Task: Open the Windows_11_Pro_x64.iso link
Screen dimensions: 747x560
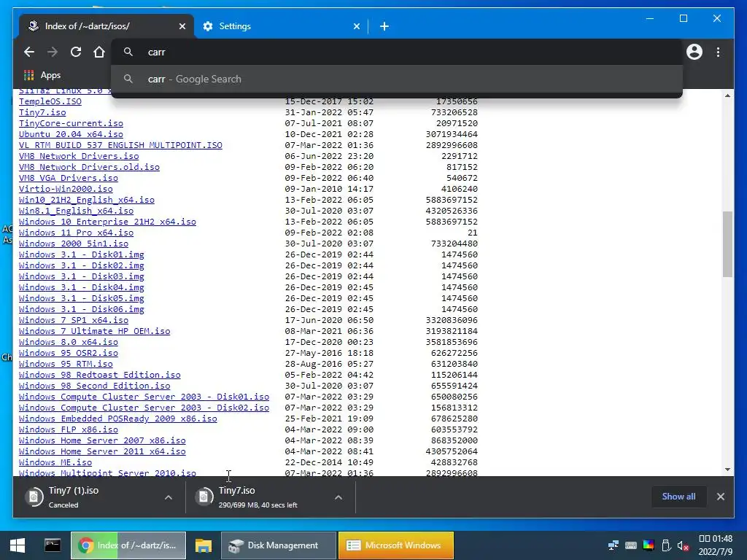Action: [76, 233]
